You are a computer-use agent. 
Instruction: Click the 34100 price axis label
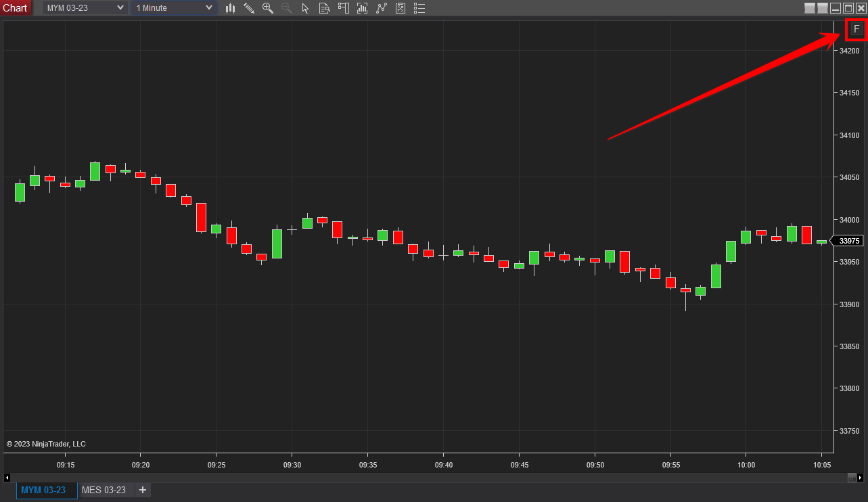point(848,135)
